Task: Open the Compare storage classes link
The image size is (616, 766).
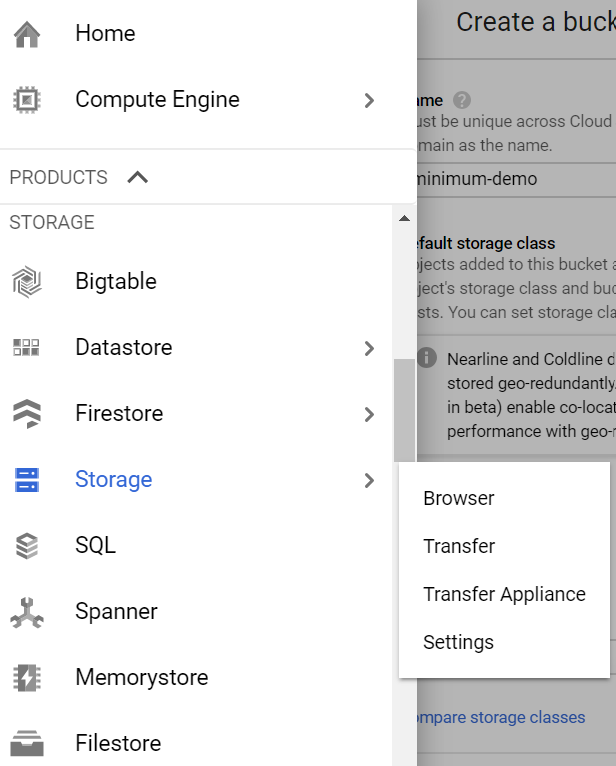Action: 501,717
